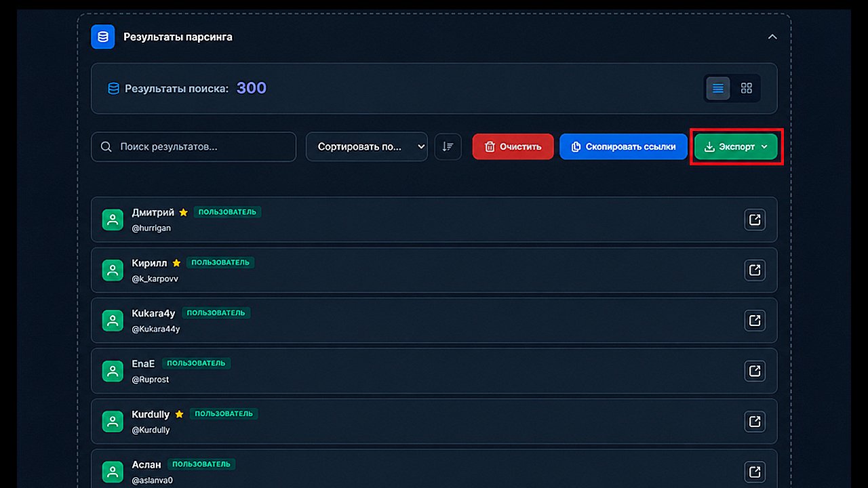Click the ПОЛЬЗОВАТЕЛЬ badge in Дмитрий row
868x488 pixels.
pos(227,212)
